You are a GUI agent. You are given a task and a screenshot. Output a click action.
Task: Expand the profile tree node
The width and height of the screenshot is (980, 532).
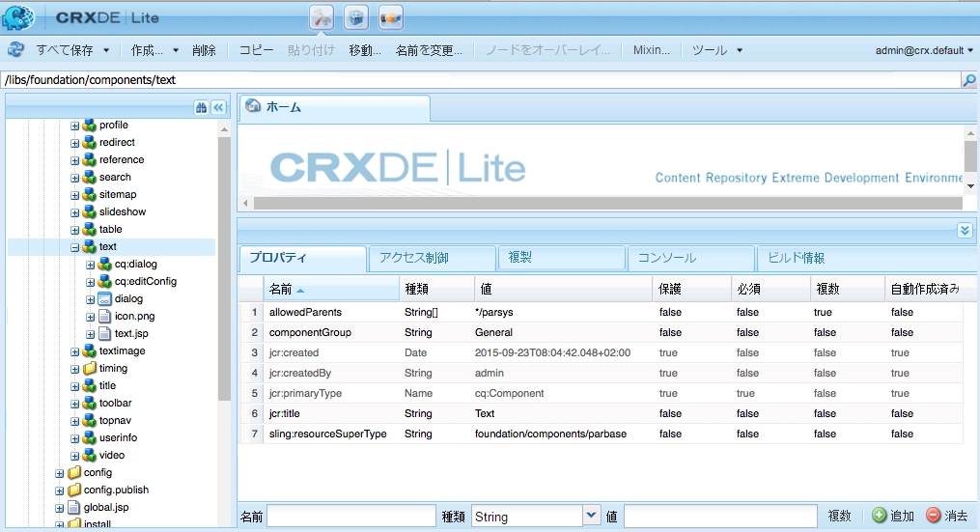(x=74, y=126)
